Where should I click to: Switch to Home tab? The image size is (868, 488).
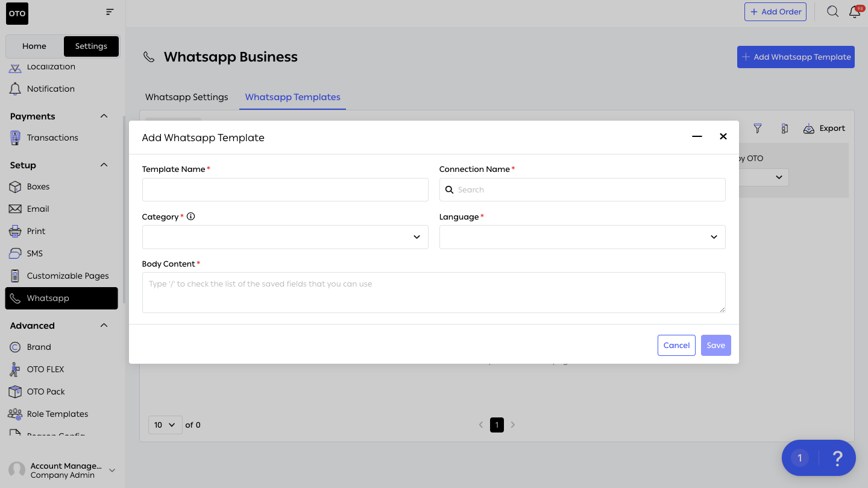click(34, 46)
